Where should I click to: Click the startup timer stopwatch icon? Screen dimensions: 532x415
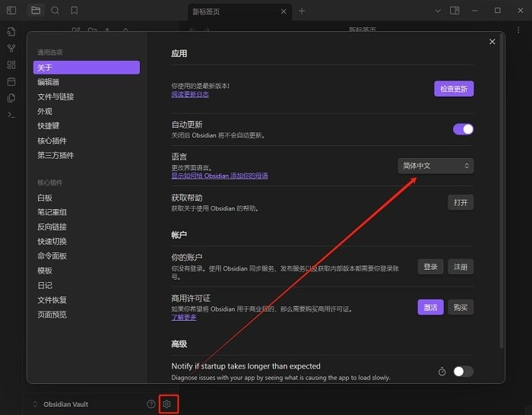click(442, 372)
